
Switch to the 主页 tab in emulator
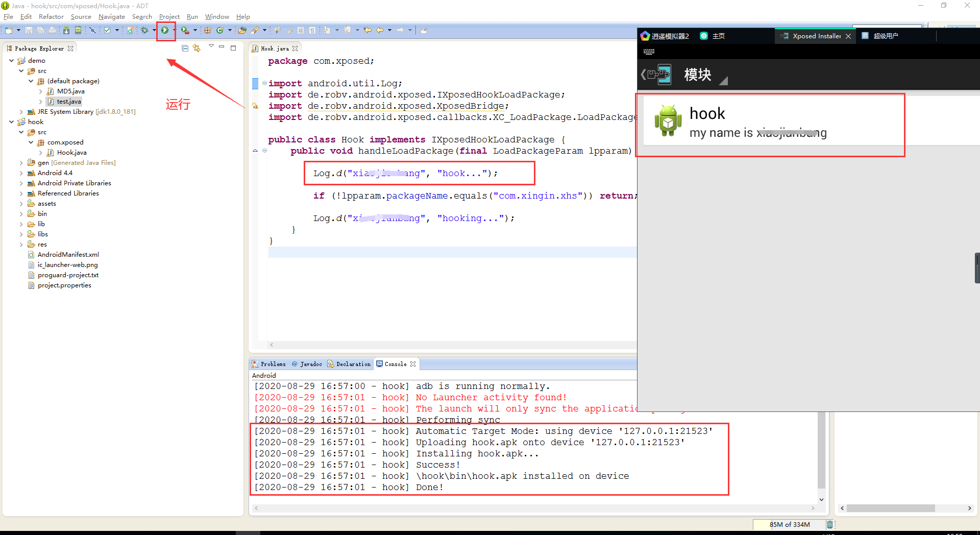coord(713,36)
